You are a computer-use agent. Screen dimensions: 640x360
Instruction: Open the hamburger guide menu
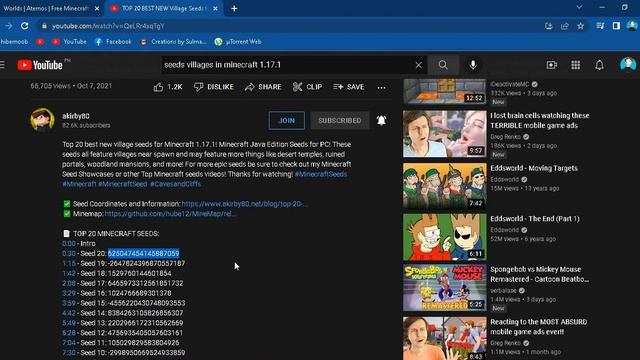coord(2,65)
